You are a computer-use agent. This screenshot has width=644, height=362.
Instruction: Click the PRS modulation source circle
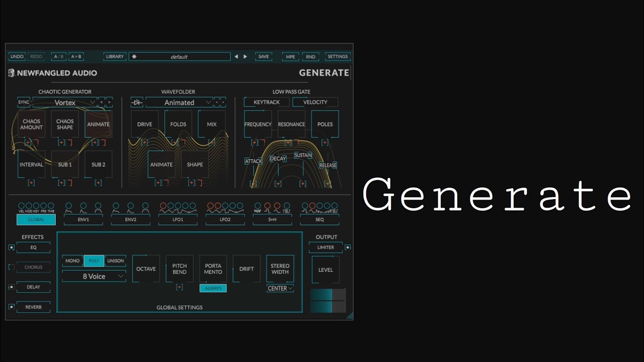click(x=43, y=206)
